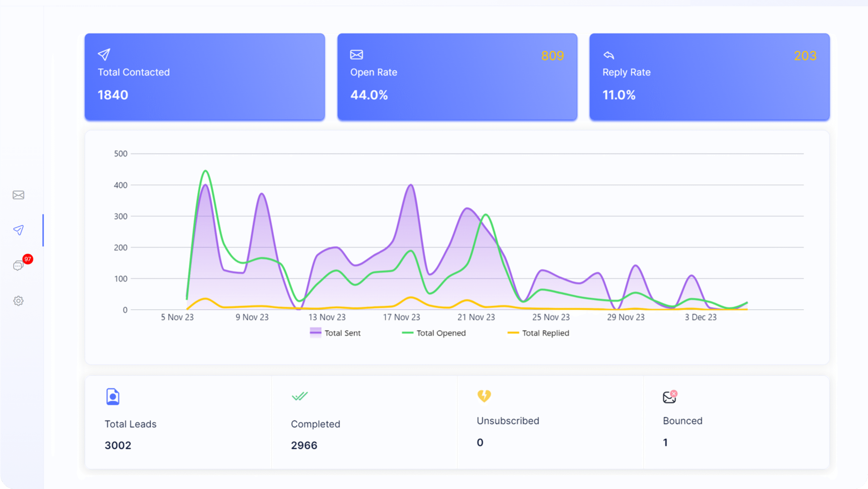Click the reply arrow icon on Reply Rate card
Screen dimensions: 868x489
pyautogui.click(x=609, y=55)
